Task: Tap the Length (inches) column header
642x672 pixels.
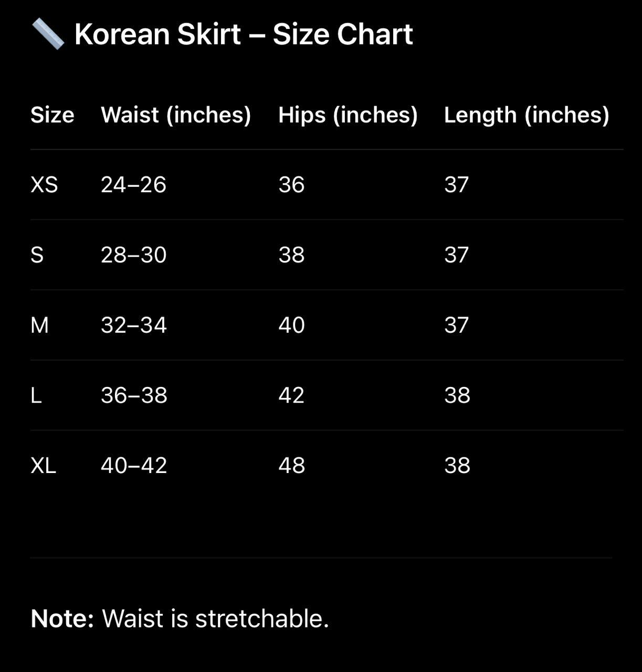Action: point(527,115)
